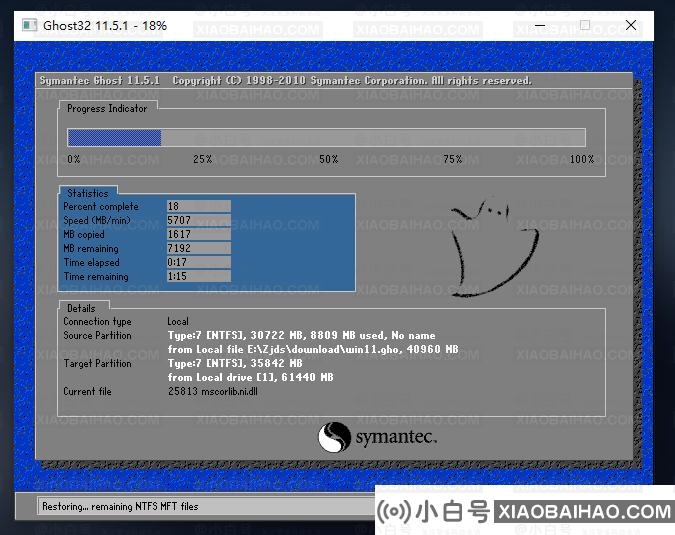Click the ghost mascot drawing
The width and height of the screenshot is (675, 535).
coord(494,248)
